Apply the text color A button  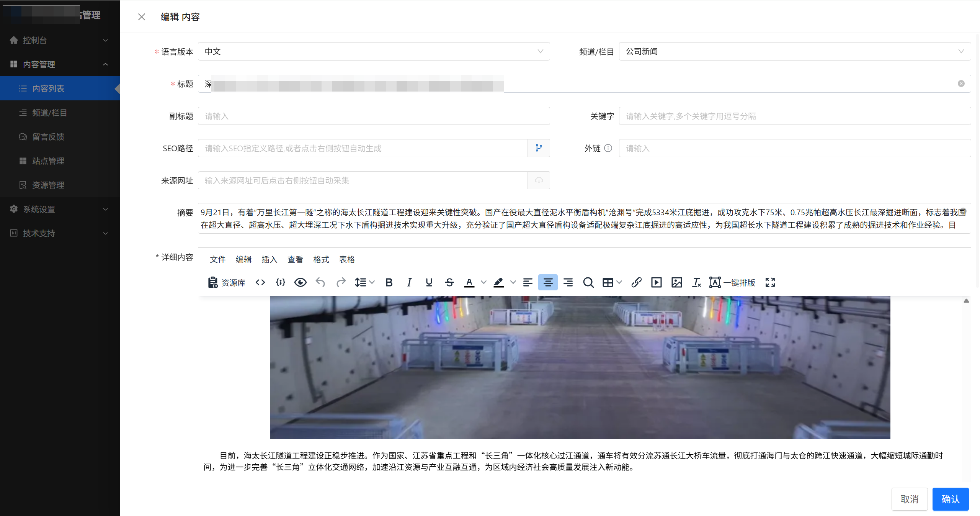point(469,283)
